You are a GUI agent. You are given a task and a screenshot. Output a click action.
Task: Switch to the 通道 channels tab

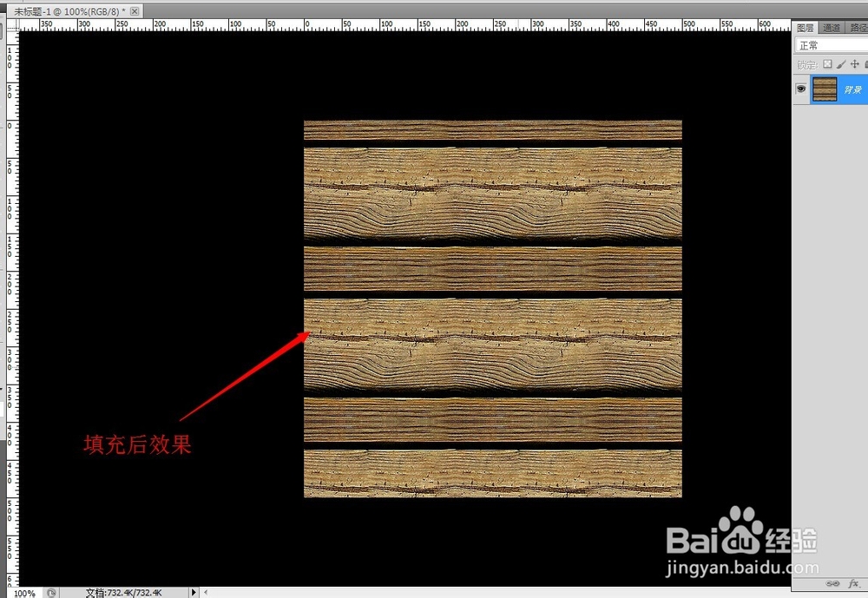[831, 27]
